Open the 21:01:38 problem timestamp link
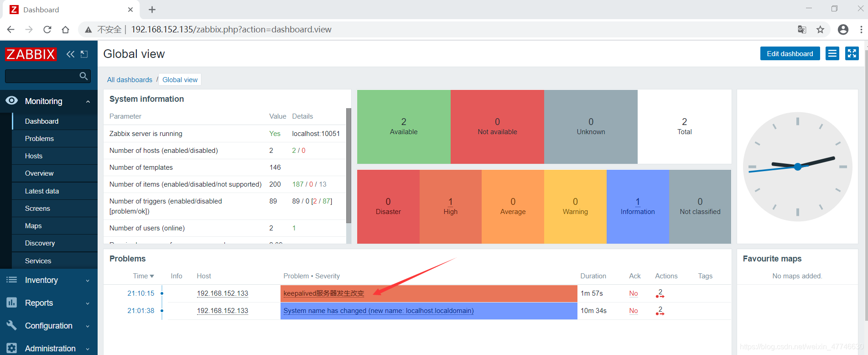868x355 pixels. (141, 311)
